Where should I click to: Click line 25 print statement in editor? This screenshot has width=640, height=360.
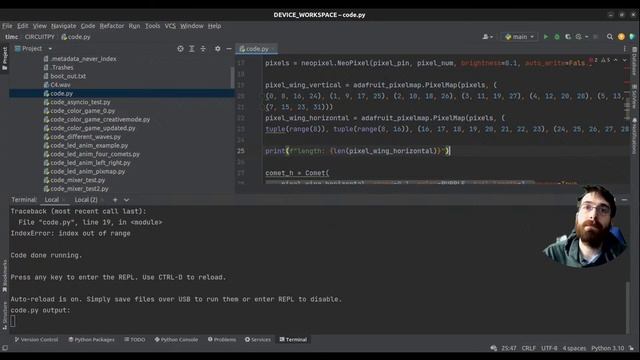click(x=357, y=151)
